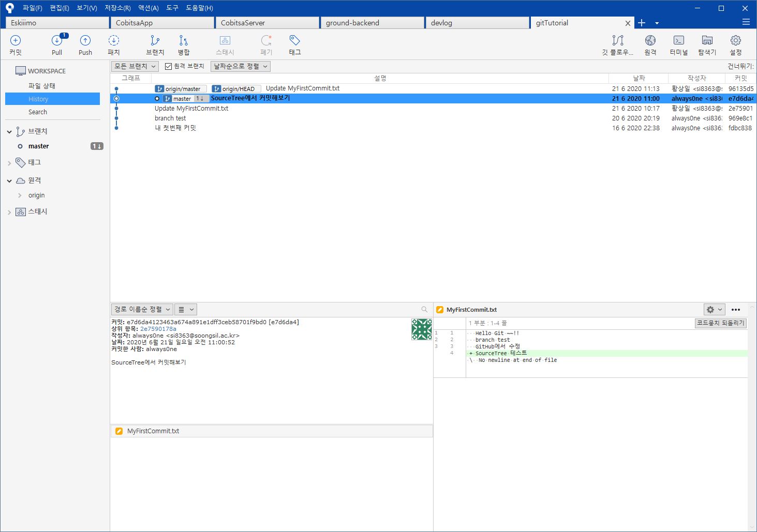757x532 pixels.
Task: Expand the origin remote node
Action: point(20,195)
